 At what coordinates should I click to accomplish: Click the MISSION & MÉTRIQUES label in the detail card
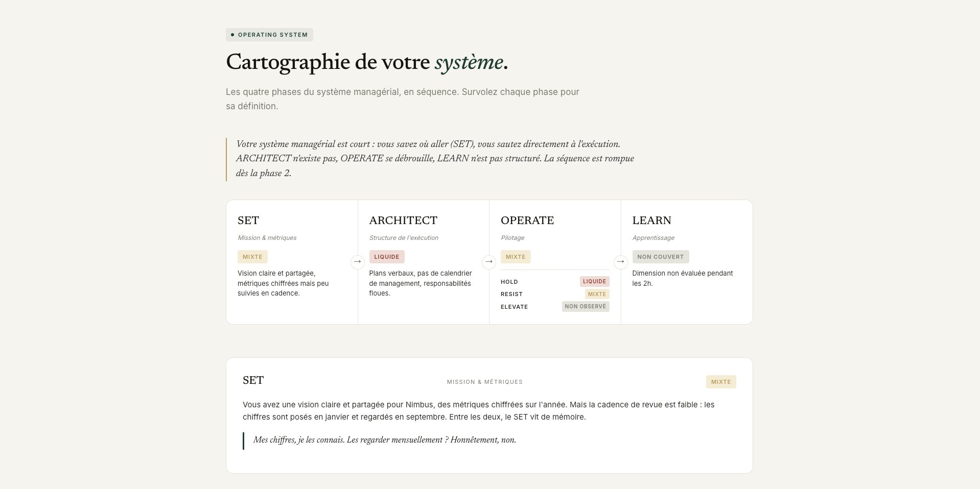point(485,382)
